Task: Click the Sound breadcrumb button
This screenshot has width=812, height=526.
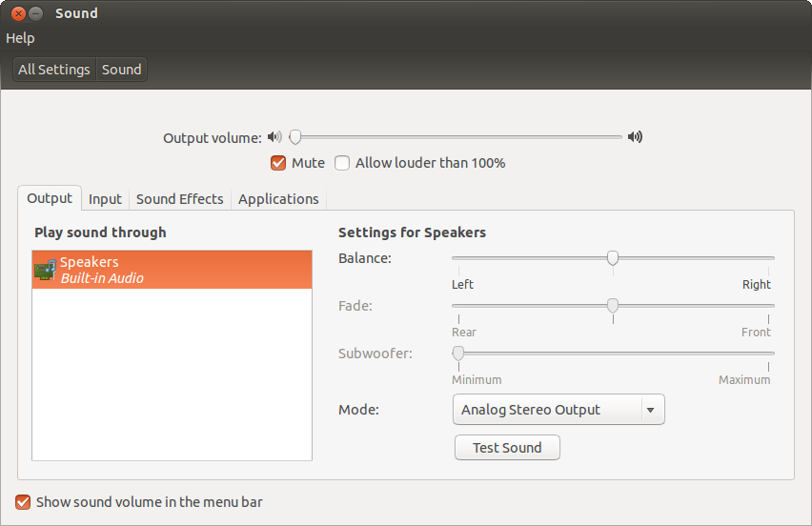Action: coord(122,70)
